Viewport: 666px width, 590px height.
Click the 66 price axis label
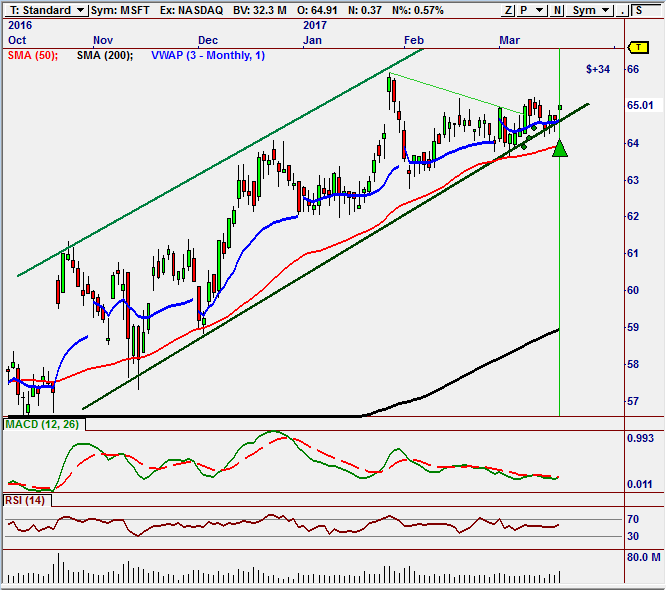(x=633, y=69)
